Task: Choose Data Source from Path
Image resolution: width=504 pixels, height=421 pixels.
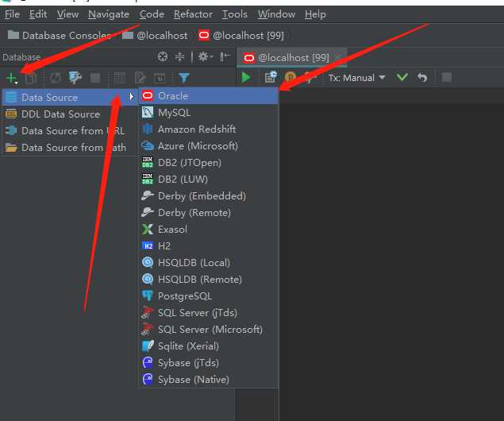Action: pos(69,148)
